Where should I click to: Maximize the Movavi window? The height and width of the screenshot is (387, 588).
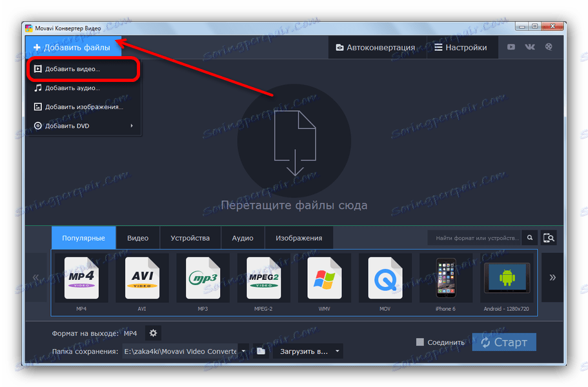coord(534,26)
